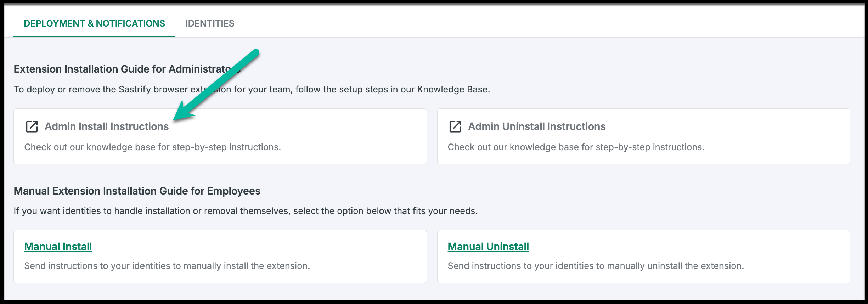Open the Manual Install link
This screenshot has height=304, width=868.
[x=58, y=247]
